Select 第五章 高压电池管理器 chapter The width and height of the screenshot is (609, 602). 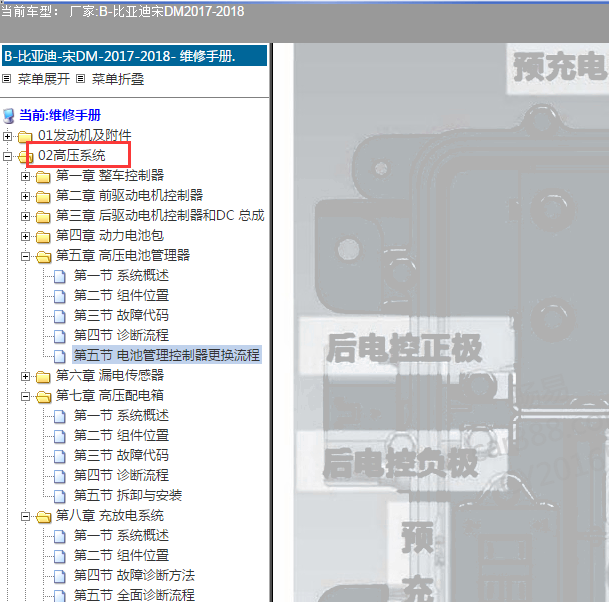click(123, 255)
